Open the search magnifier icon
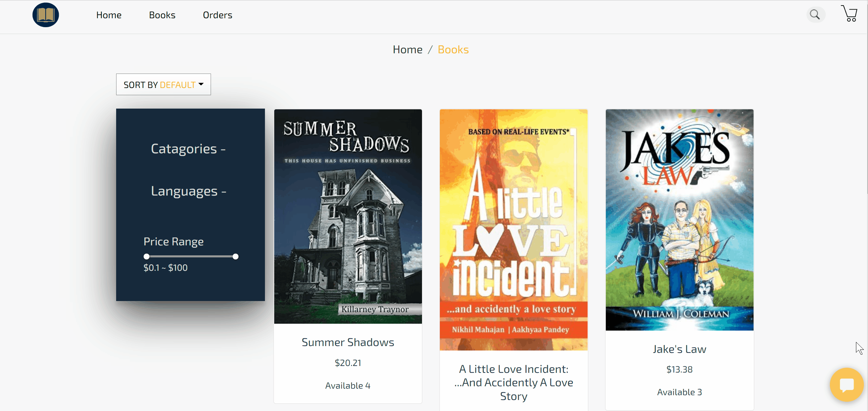Screen dimensions: 868x411 coord(815,15)
